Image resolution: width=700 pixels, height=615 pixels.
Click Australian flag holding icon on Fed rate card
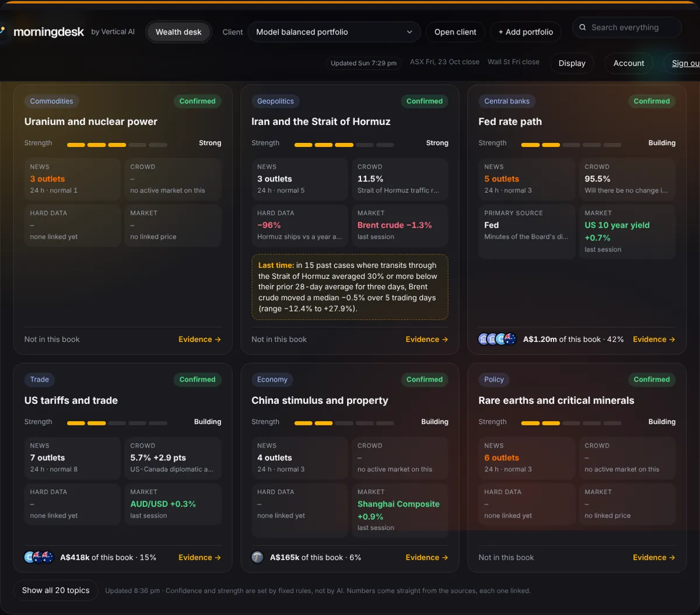[510, 339]
